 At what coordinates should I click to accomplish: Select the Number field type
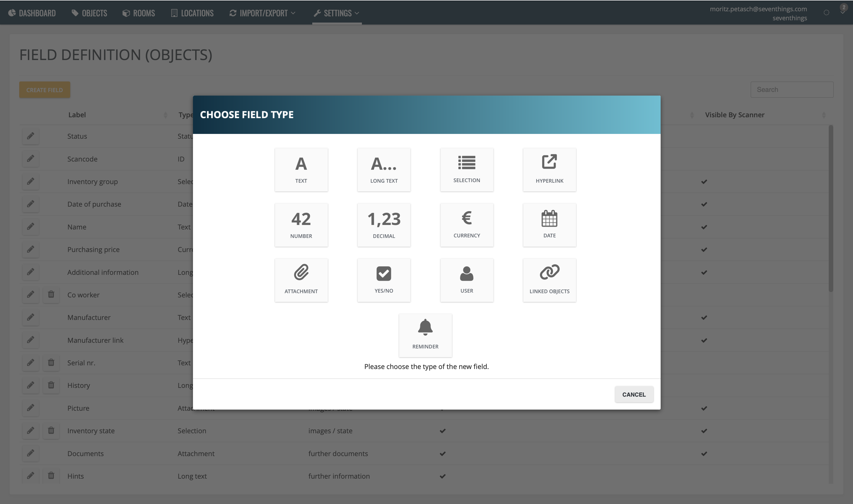(x=301, y=225)
